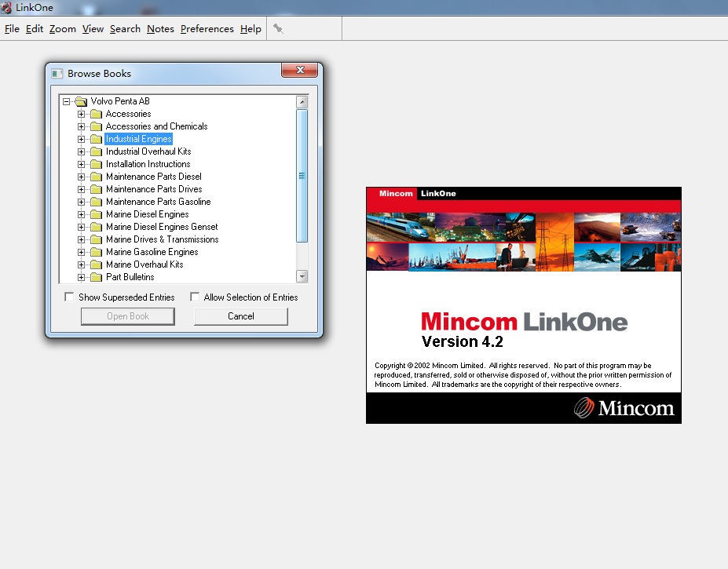Open the File menu
The image size is (728, 569).
pos(12,29)
